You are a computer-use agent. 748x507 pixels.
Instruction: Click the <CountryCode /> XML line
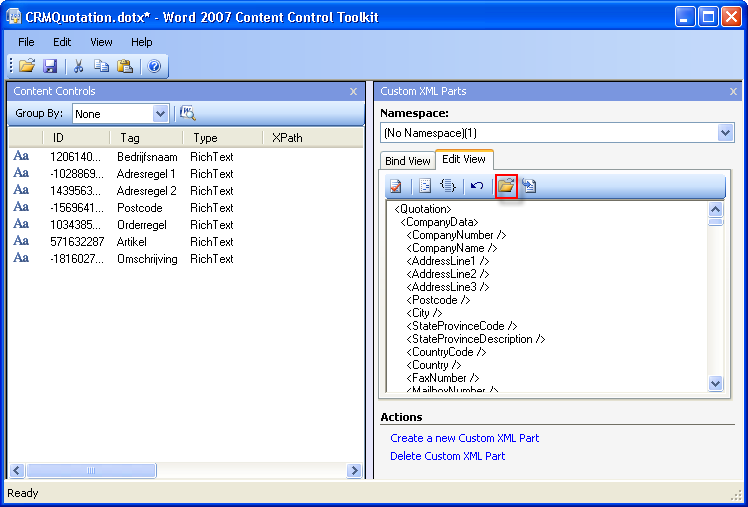pyautogui.click(x=446, y=352)
